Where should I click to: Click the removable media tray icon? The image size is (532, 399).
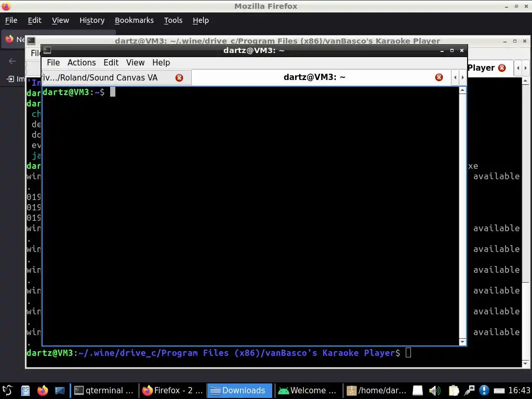418,391
